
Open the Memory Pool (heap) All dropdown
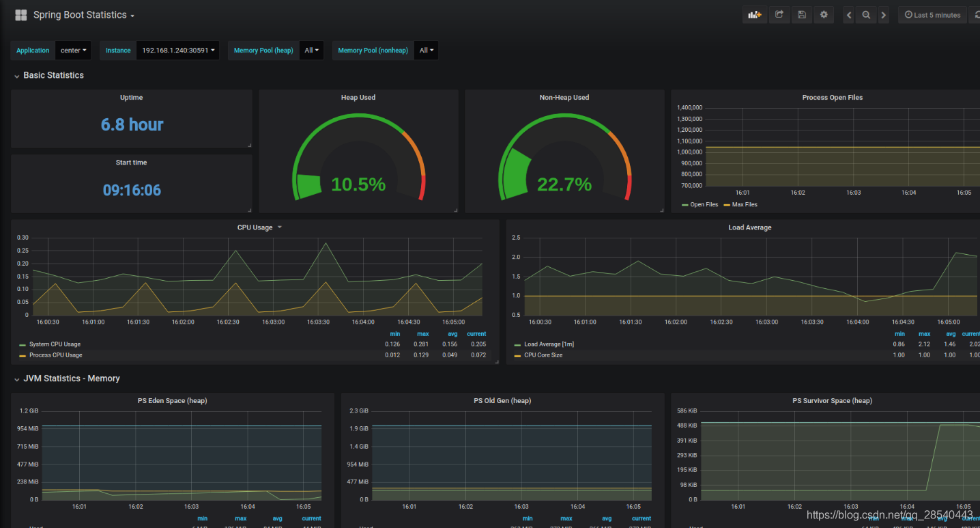pyautogui.click(x=311, y=51)
